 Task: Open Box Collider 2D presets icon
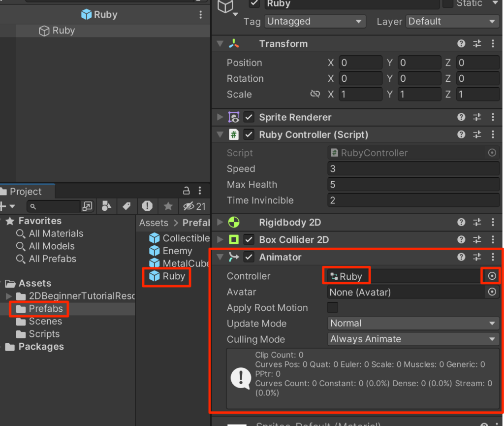coord(477,239)
